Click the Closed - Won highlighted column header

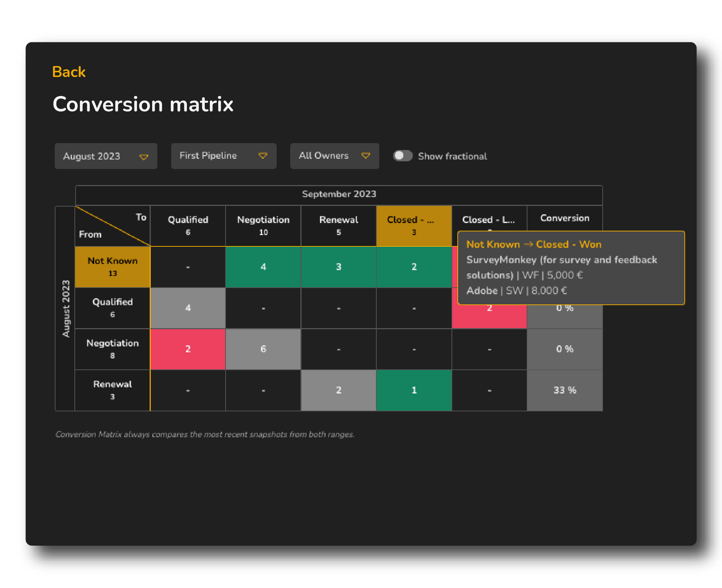(414, 226)
